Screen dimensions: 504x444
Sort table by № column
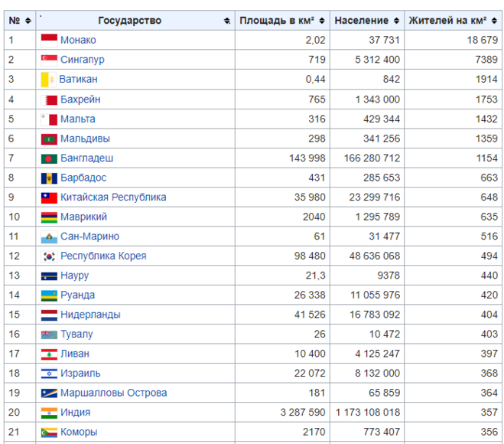tap(18, 21)
